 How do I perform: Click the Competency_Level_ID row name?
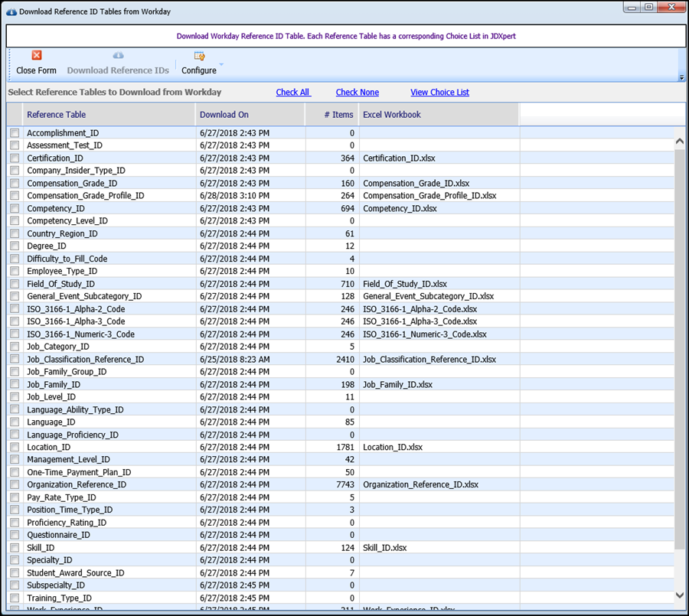(67, 220)
